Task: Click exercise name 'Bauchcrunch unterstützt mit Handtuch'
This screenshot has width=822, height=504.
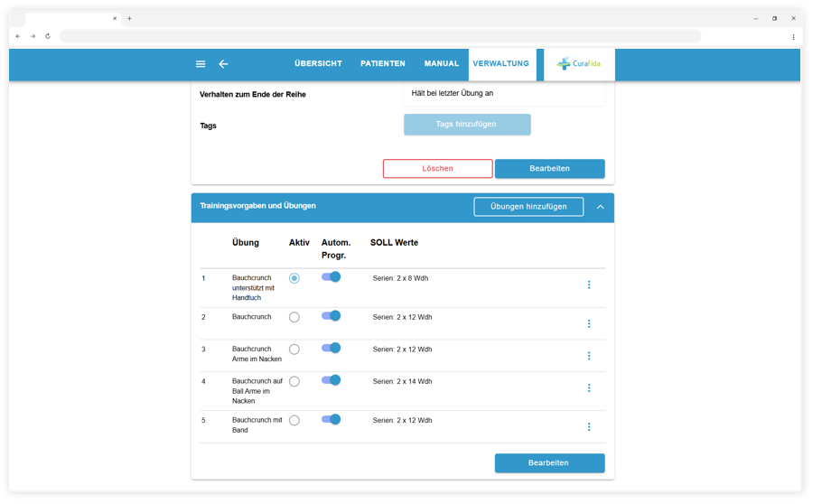Action: (x=253, y=288)
